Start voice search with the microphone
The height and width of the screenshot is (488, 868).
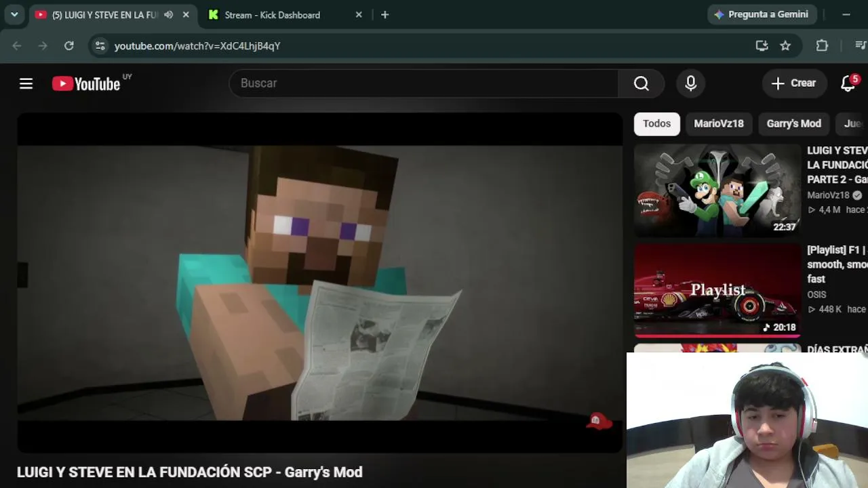click(690, 83)
